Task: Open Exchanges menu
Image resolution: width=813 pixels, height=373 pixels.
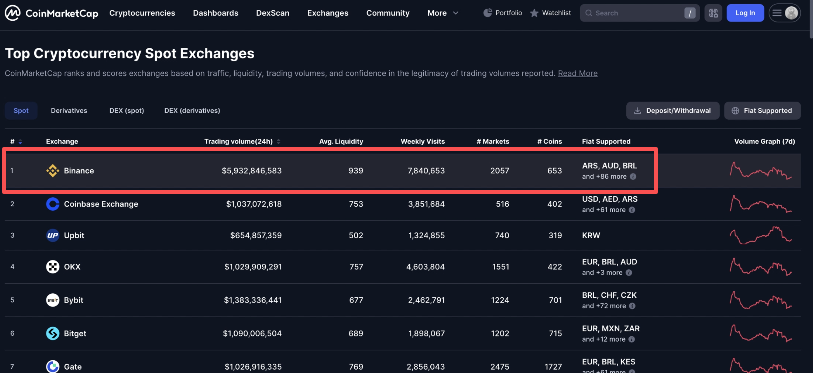Action: pos(328,13)
